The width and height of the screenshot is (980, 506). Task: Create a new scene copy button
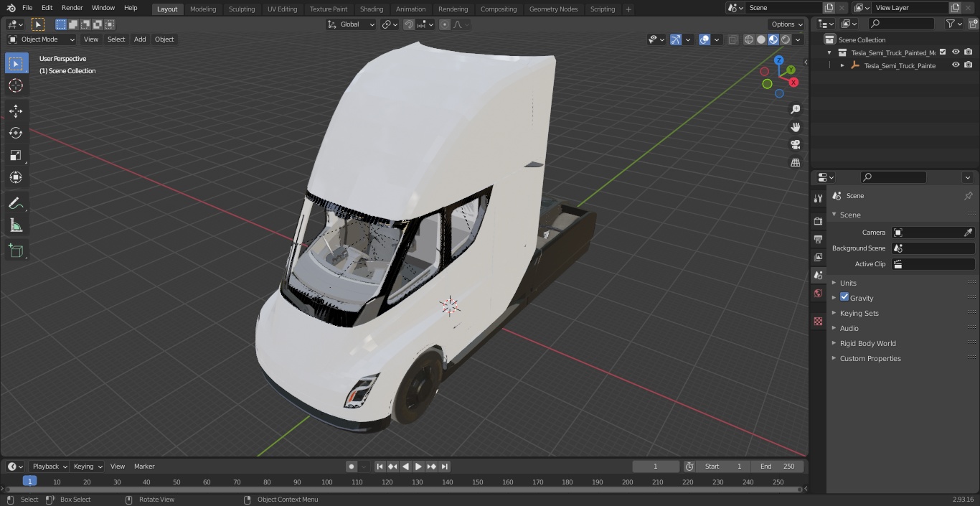coord(829,8)
